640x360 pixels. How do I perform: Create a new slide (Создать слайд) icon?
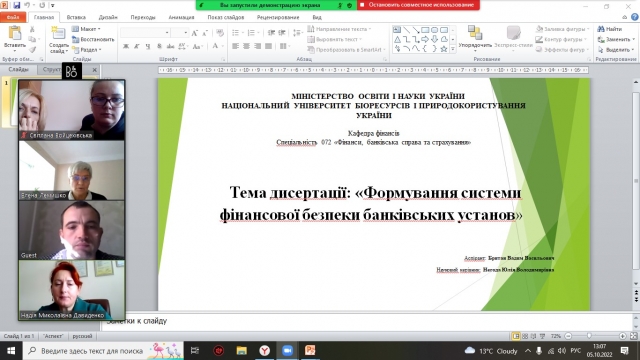point(58,33)
